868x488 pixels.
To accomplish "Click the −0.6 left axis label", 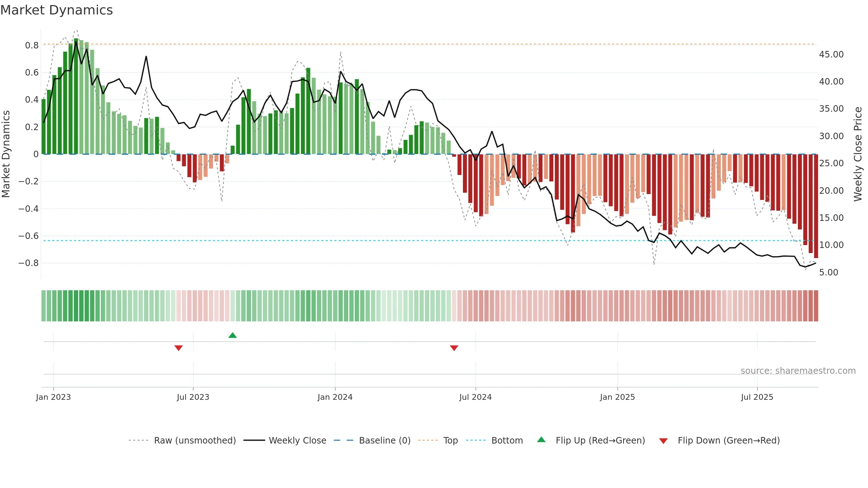I will point(29,236).
